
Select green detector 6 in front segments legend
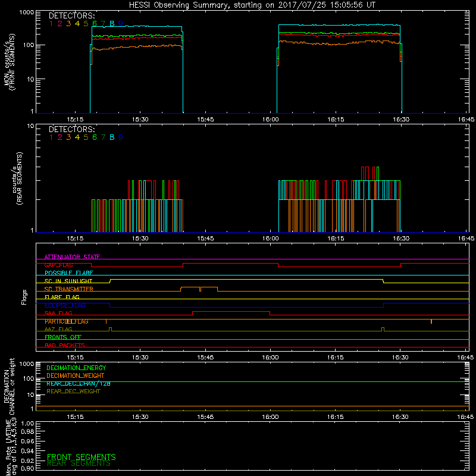point(95,23)
